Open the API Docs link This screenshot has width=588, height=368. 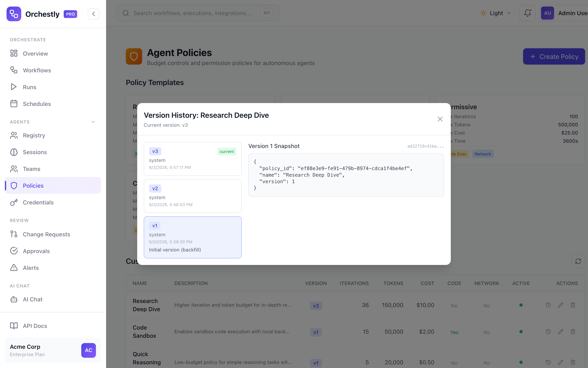[53, 326]
